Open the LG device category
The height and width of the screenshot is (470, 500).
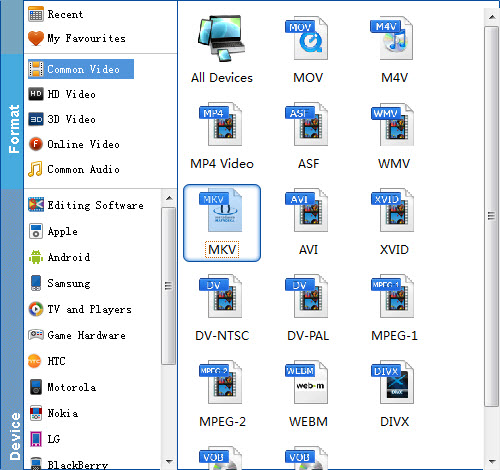pyautogui.click(x=44, y=439)
